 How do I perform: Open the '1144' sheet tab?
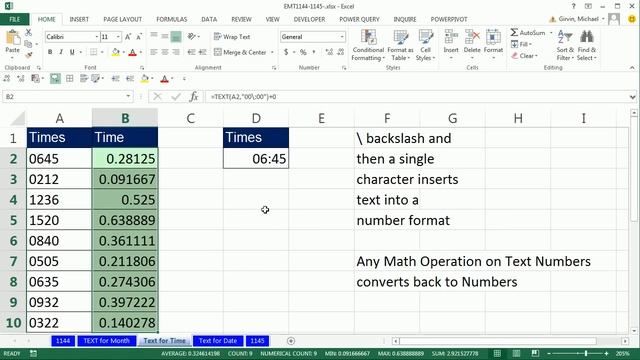pyautogui.click(x=63, y=341)
